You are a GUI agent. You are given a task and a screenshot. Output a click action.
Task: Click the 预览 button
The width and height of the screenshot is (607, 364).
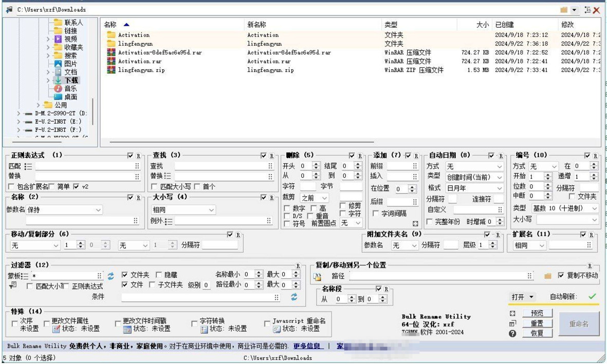537,313
